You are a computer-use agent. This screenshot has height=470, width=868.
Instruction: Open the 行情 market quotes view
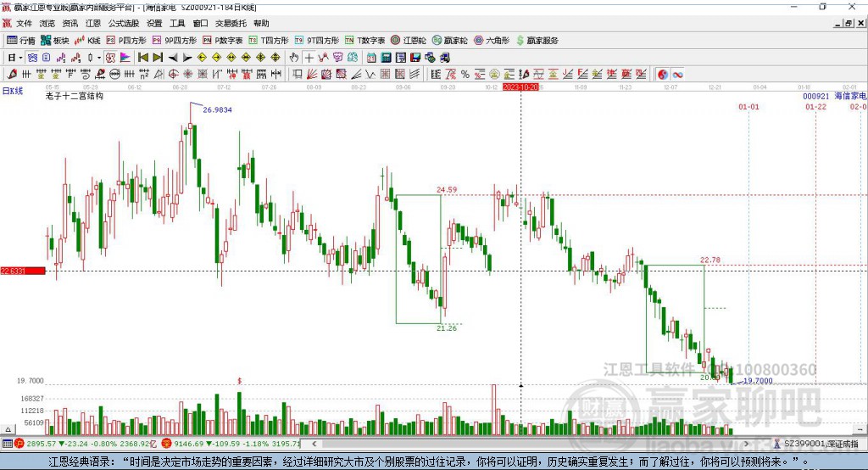(20, 41)
